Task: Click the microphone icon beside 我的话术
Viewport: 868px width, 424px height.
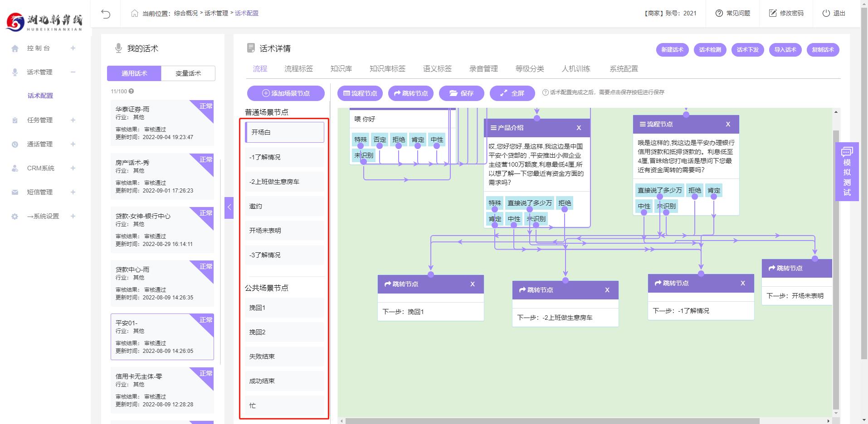Action: coord(117,48)
